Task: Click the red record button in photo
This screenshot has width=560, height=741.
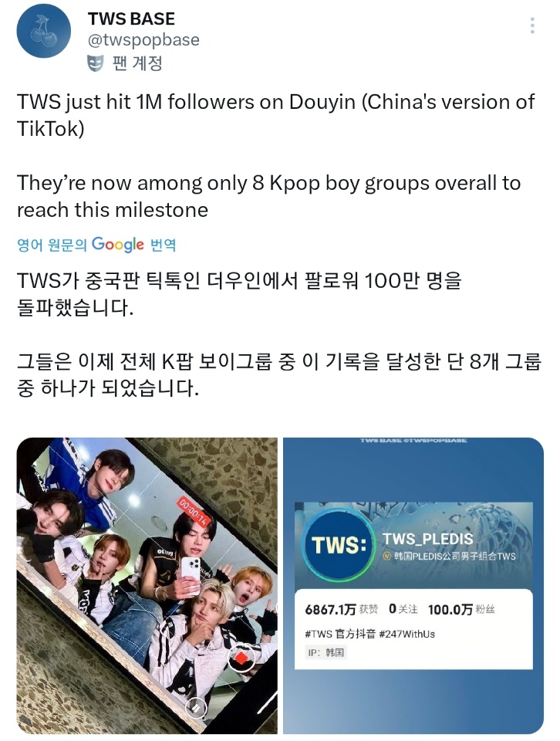Action: coord(241,658)
